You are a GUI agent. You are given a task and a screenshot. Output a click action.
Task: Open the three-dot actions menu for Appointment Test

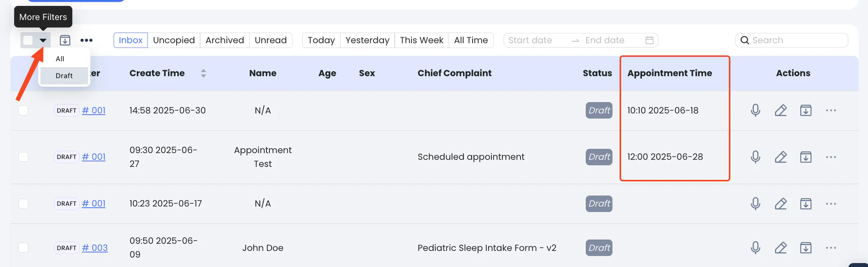pos(831,157)
